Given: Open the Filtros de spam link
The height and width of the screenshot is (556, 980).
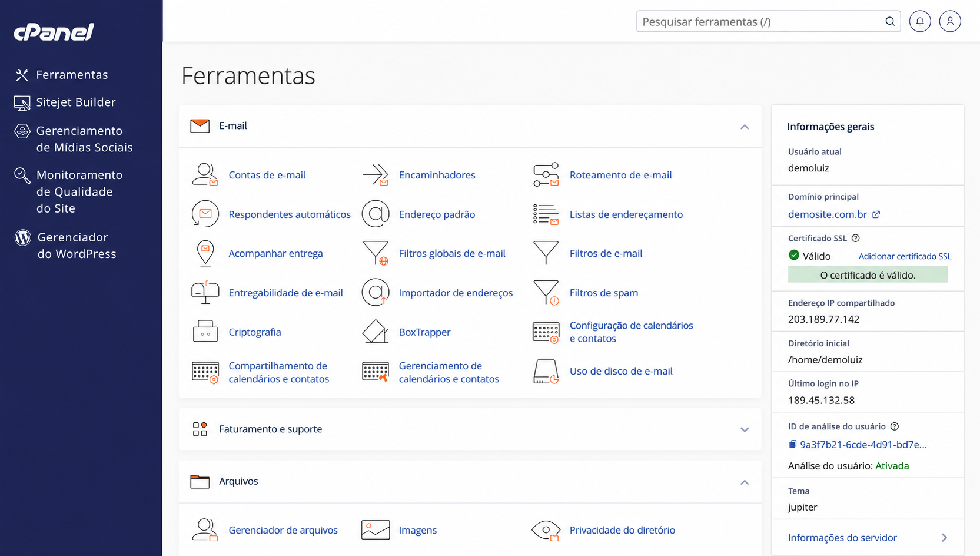Looking at the screenshot, I should [x=603, y=293].
